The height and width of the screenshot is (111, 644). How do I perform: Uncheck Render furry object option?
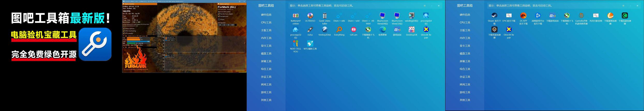(219, 14)
